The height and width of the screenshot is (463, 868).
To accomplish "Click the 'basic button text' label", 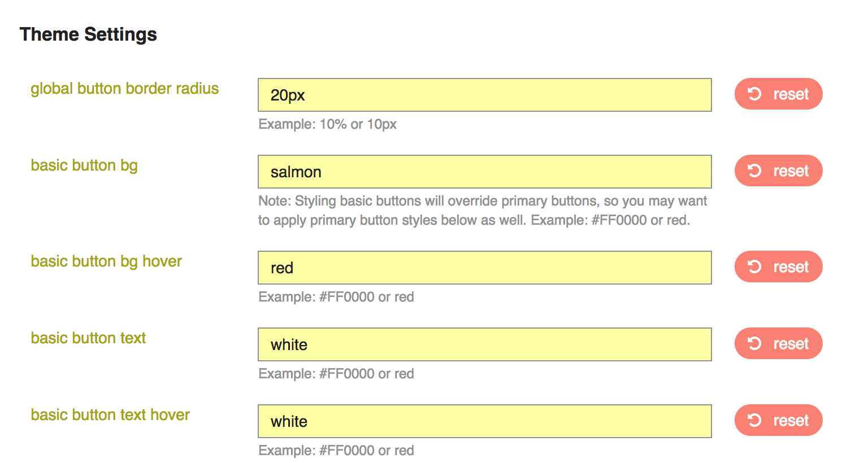I will pos(88,338).
